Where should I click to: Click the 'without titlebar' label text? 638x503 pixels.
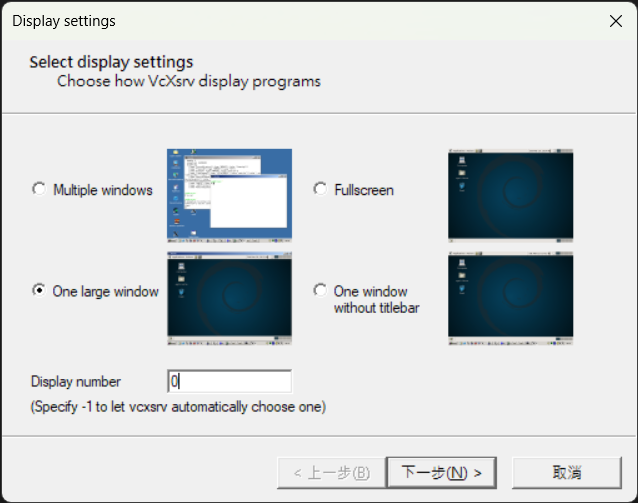pyautogui.click(x=377, y=308)
